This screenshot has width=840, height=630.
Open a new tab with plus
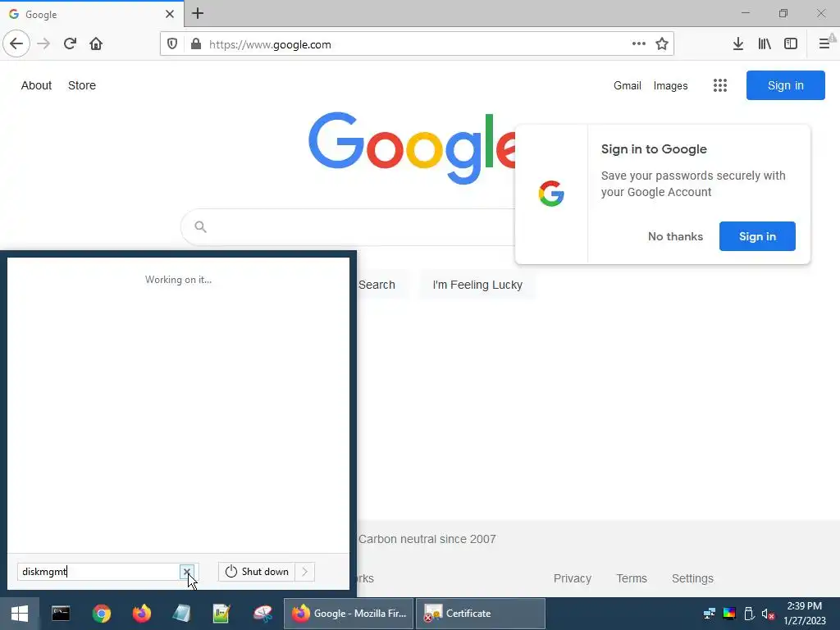tap(198, 13)
